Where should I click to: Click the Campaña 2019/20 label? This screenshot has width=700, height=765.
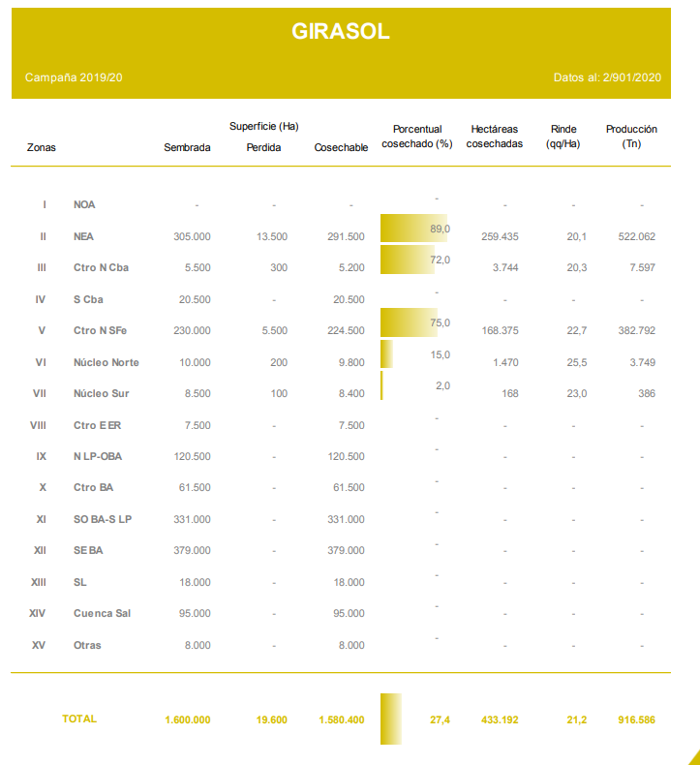tap(74, 76)
